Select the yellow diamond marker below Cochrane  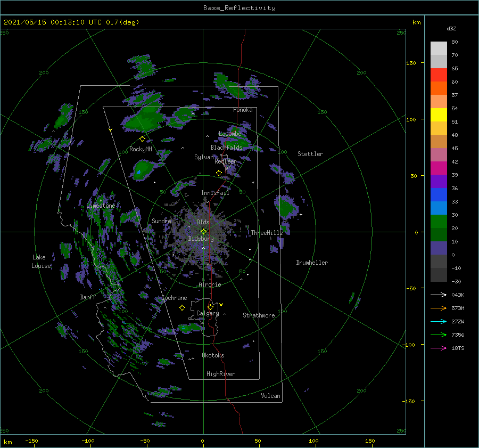[182, 308]
